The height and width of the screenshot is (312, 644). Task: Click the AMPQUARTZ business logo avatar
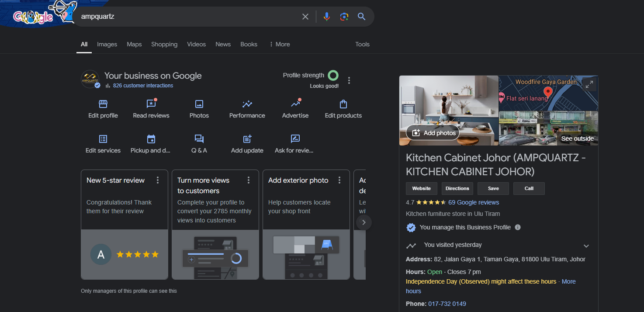point(90,80)
